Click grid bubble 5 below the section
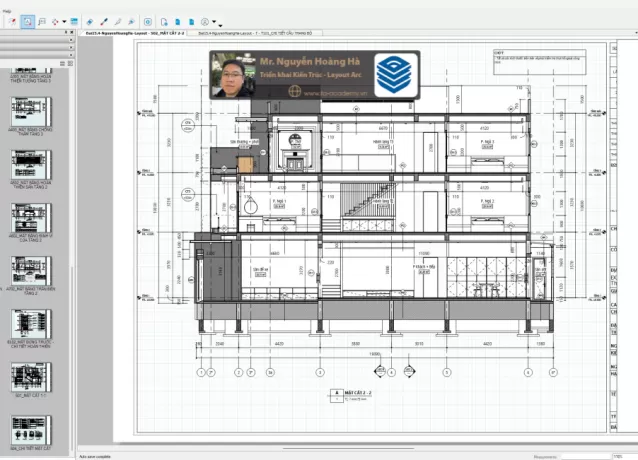This screenshot has height=460, width=638. click(x=447, y=372)
